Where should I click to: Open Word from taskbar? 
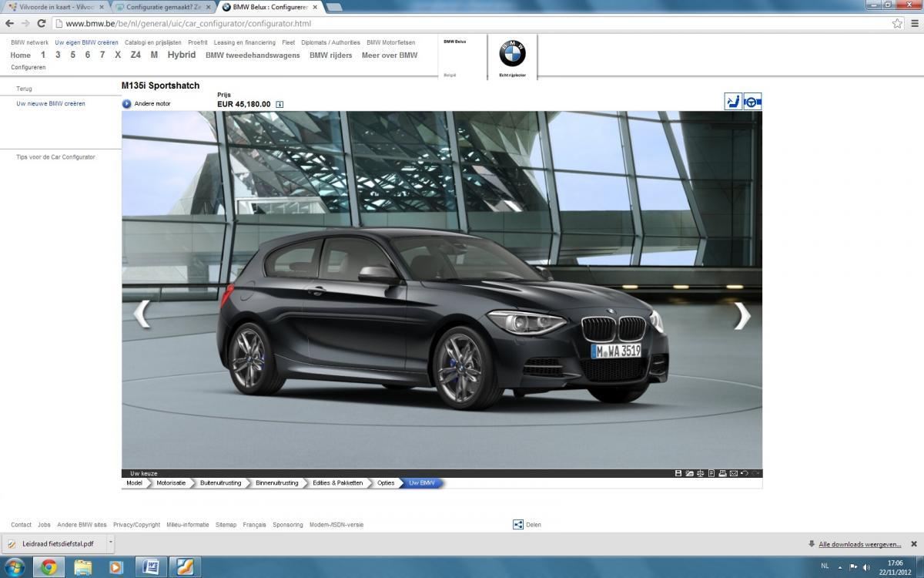point(151,568)
